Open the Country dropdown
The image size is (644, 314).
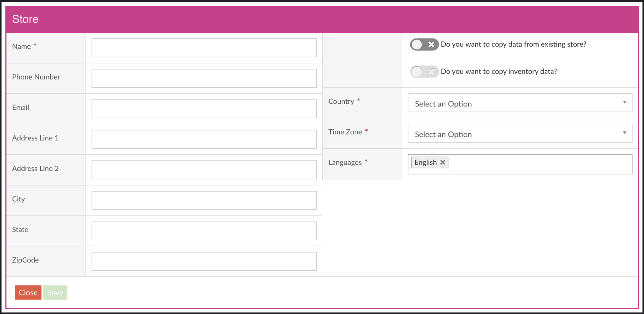[520, 103]
